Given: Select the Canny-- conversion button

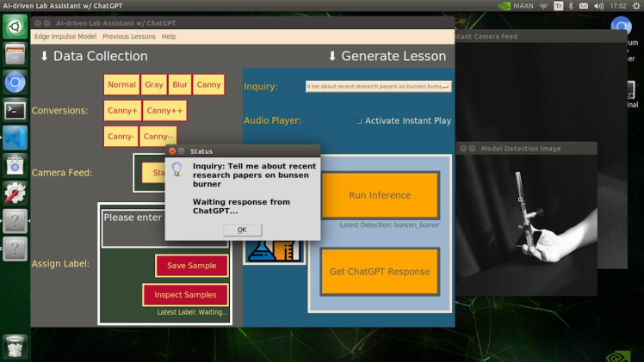Looking at the screenshot, I should (x=158, y=136).
